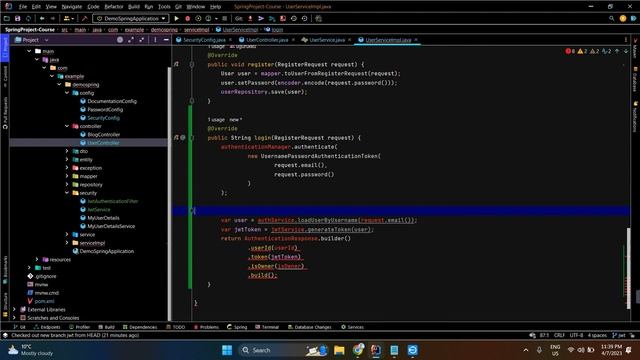The width and height of the screenshot is (640, 360).
Task: Expand the repository package folder
Action: tap(67, 184)
